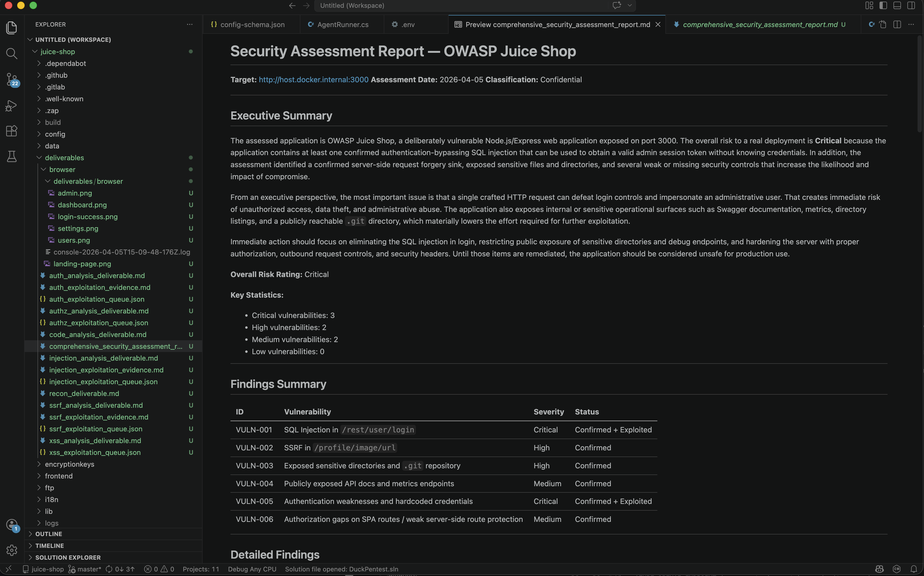Toggle the primary side bar visibility
924x576 pixels.
point(883,5)
